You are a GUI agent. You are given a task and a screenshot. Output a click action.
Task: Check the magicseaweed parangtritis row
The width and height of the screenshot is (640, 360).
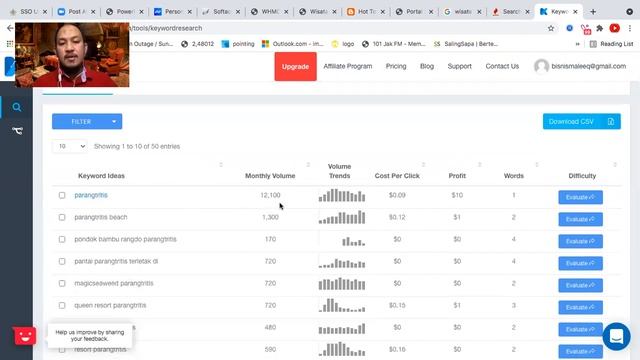(x=62, y=283)
